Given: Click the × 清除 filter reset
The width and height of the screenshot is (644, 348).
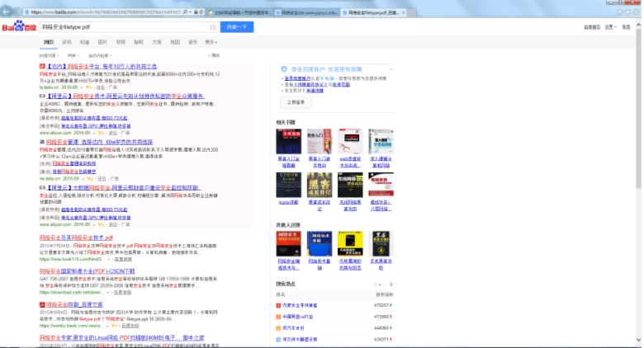Looking at the screenshot, I should pyautogui.click(x=214, y=55).
